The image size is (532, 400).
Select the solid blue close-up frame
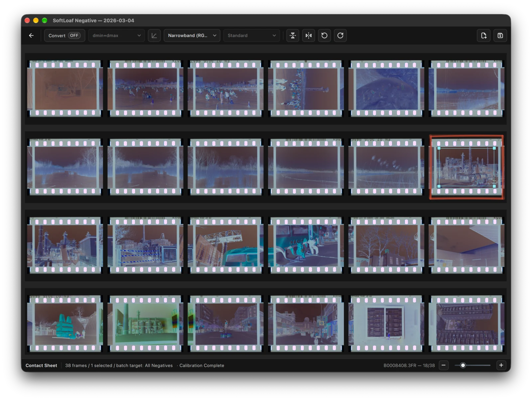(386, 88)
